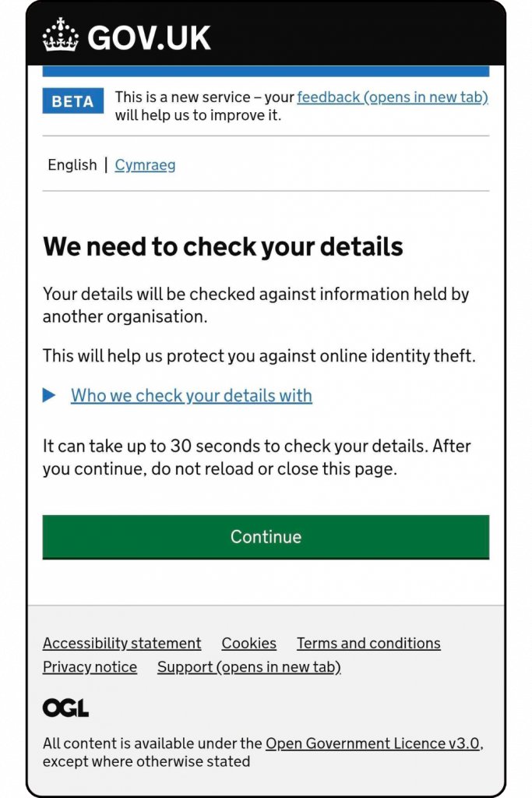Open the Cookies footer link
The height and width of the screenshot is (798, 532).
coord(248,643)
